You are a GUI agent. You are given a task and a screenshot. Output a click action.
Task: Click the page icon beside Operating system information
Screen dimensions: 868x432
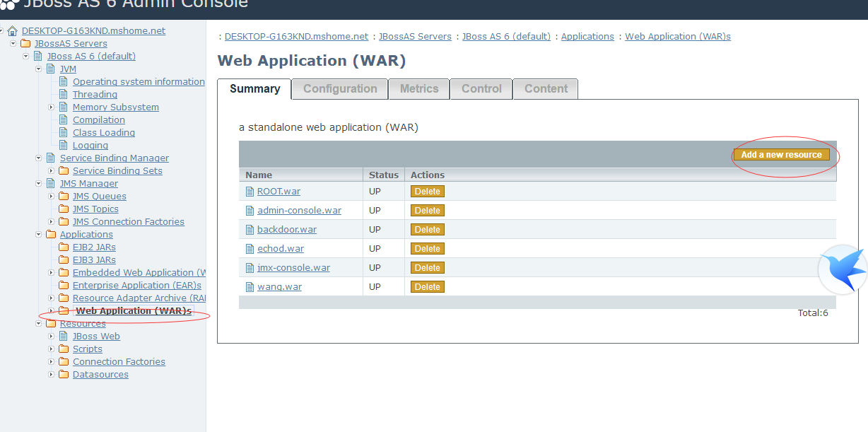pos(64,82)
